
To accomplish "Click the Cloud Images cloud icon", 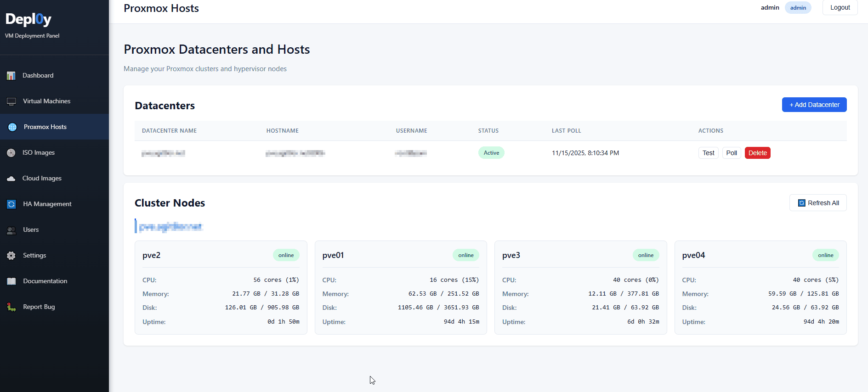I will tap(11, 179).
